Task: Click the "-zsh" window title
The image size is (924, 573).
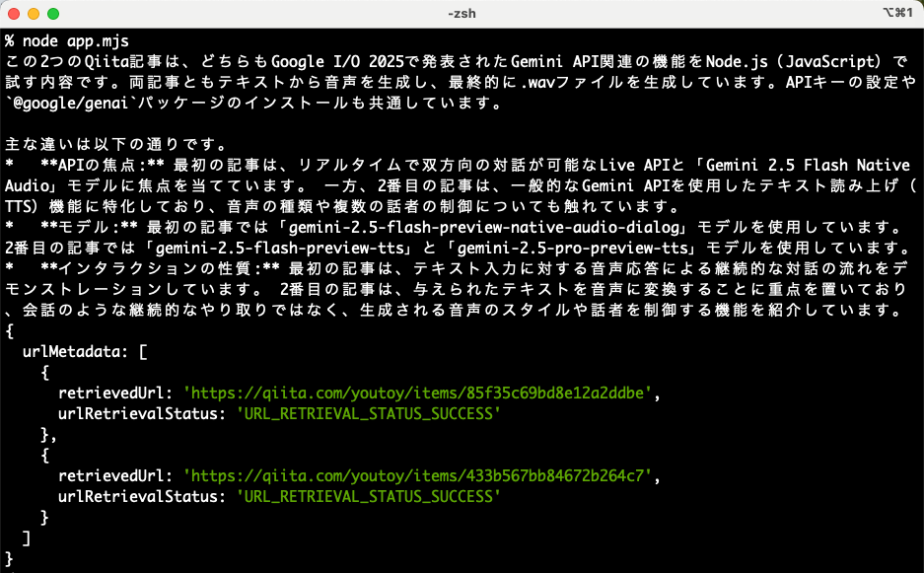Action: point(462,14)
